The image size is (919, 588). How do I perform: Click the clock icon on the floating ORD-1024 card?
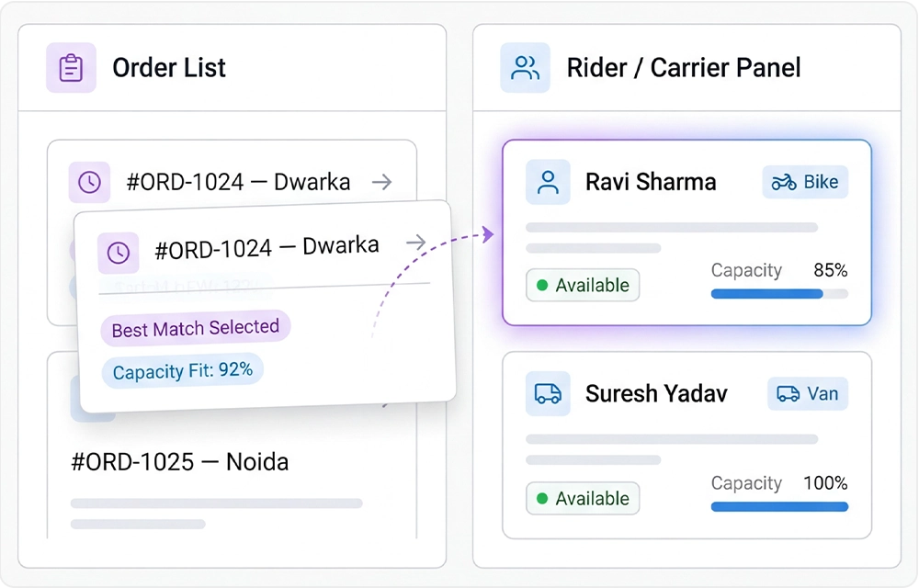(x=119, y=253)
